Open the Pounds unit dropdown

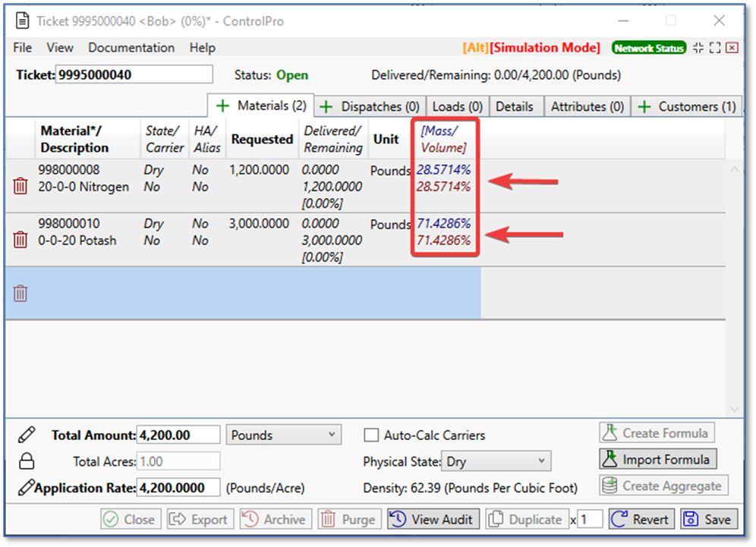pos(283,435)
